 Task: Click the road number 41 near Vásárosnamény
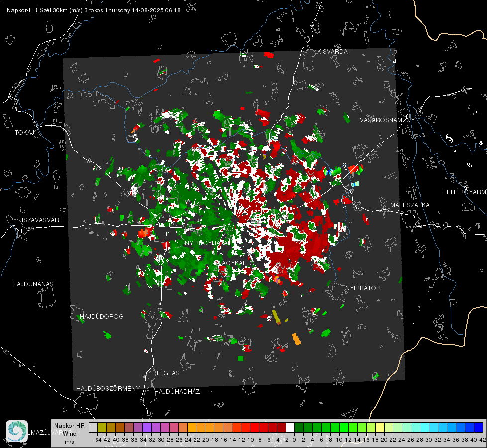click(379, 145)
